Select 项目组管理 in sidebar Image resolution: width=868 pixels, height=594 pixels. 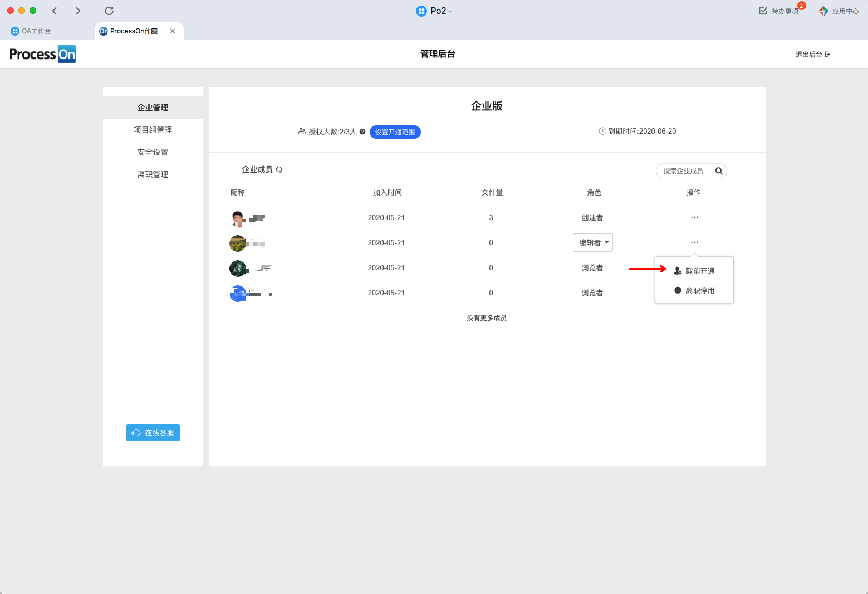[153, 130]
